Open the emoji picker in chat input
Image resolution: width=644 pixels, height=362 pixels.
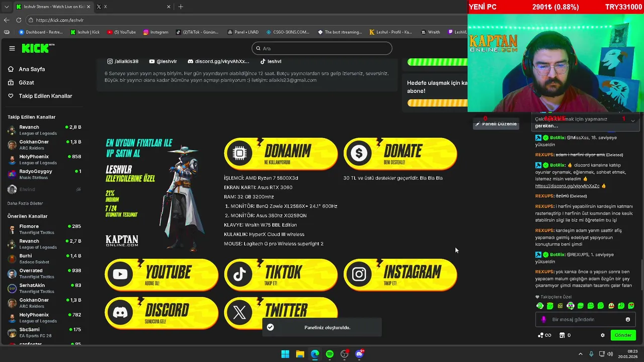628,319
